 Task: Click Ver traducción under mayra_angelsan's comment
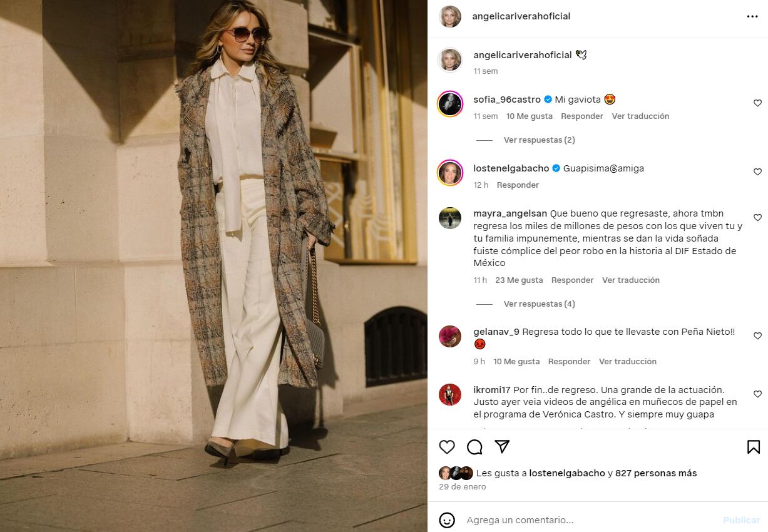click(631, 280)
